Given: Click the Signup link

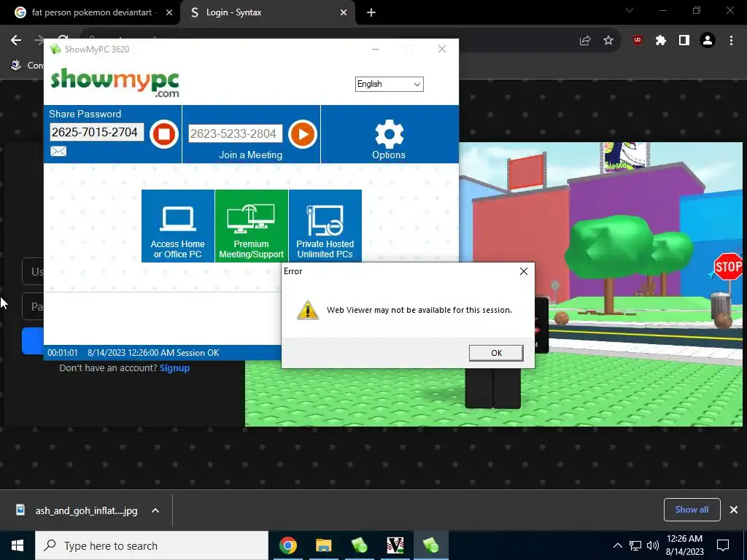Looking at the screenshot, I should [x=174, y=367].
